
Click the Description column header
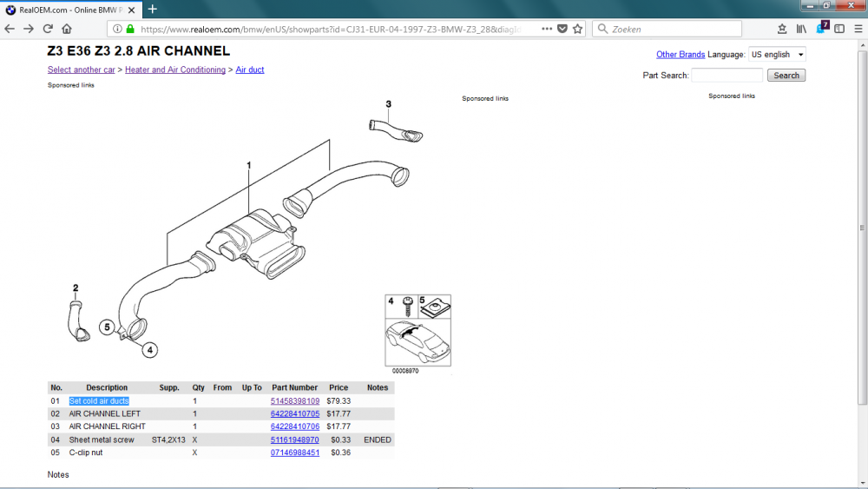107,387
